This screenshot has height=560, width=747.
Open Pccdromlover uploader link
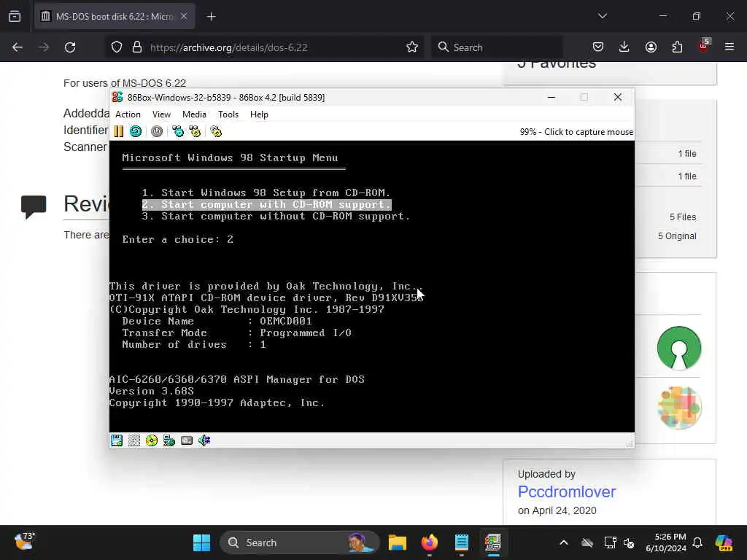pos(566,491)
